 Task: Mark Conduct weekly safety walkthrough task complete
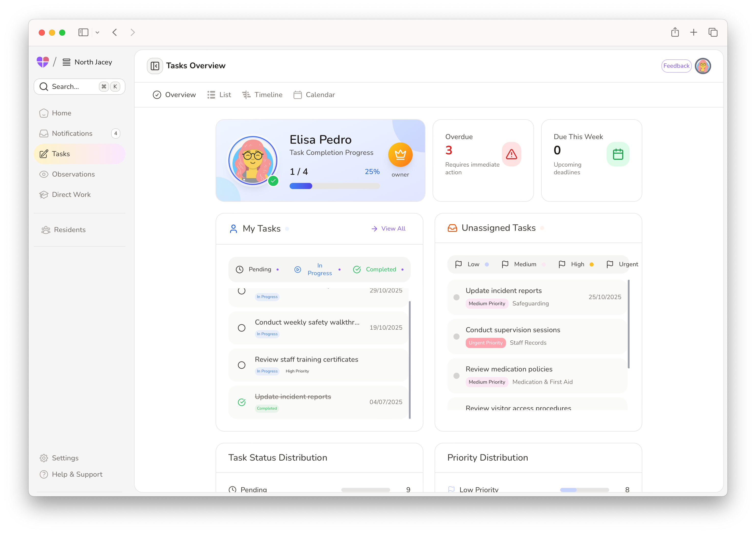[x=242, y=328]
